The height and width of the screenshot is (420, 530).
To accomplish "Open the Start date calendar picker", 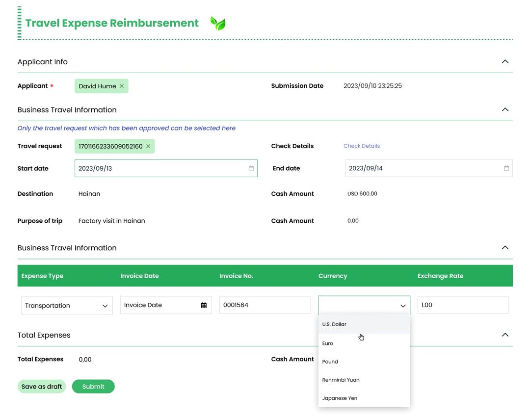I will point(252,168).
